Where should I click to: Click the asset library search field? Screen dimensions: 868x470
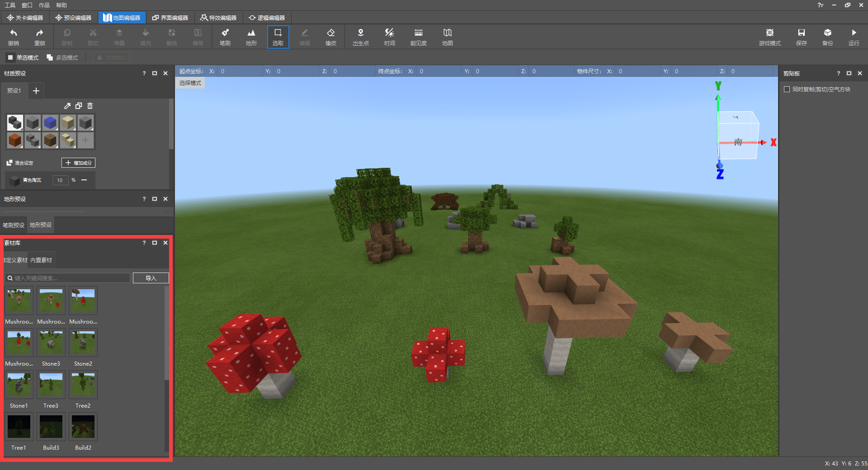click(x=68, y=278)
